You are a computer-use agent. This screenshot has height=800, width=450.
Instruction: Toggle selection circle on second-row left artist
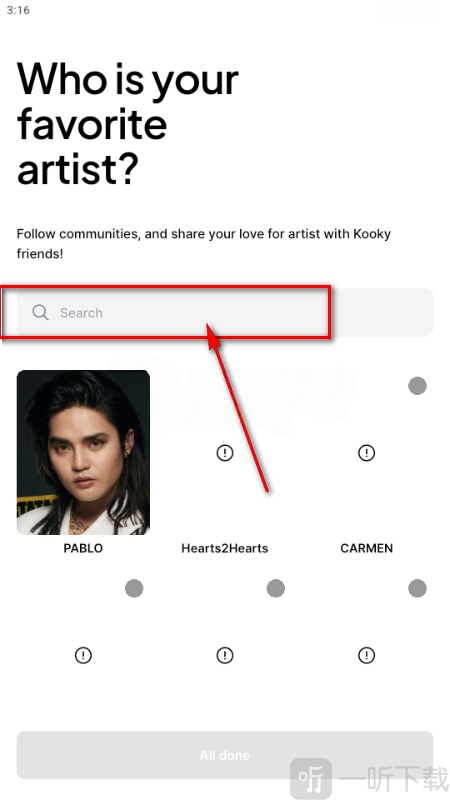(134, 588)
